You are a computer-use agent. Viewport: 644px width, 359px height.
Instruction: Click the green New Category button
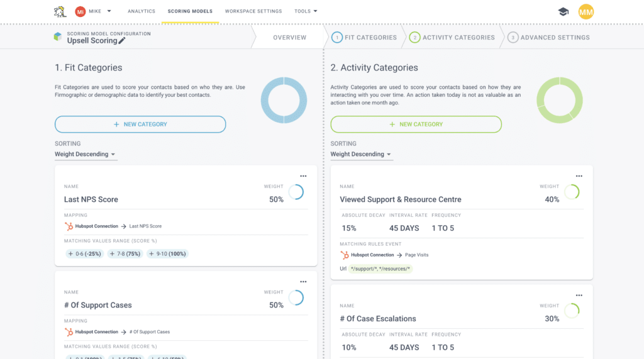pyautogui.click(x=416, y=124)
